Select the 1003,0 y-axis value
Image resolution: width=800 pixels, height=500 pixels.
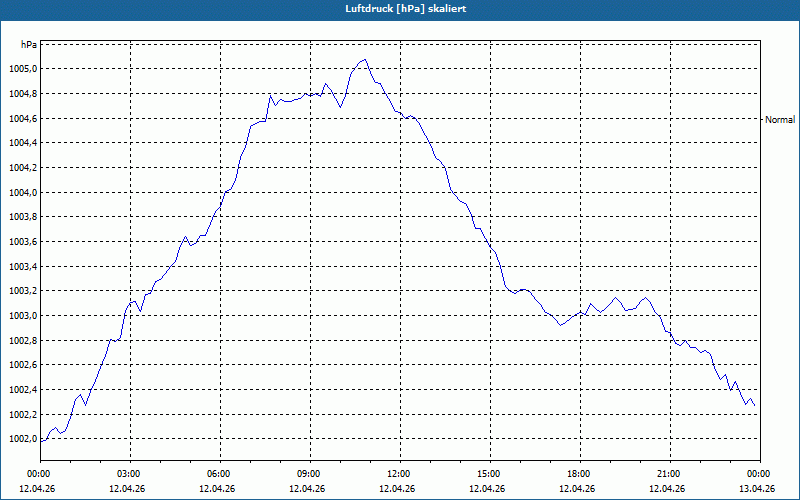23,316
